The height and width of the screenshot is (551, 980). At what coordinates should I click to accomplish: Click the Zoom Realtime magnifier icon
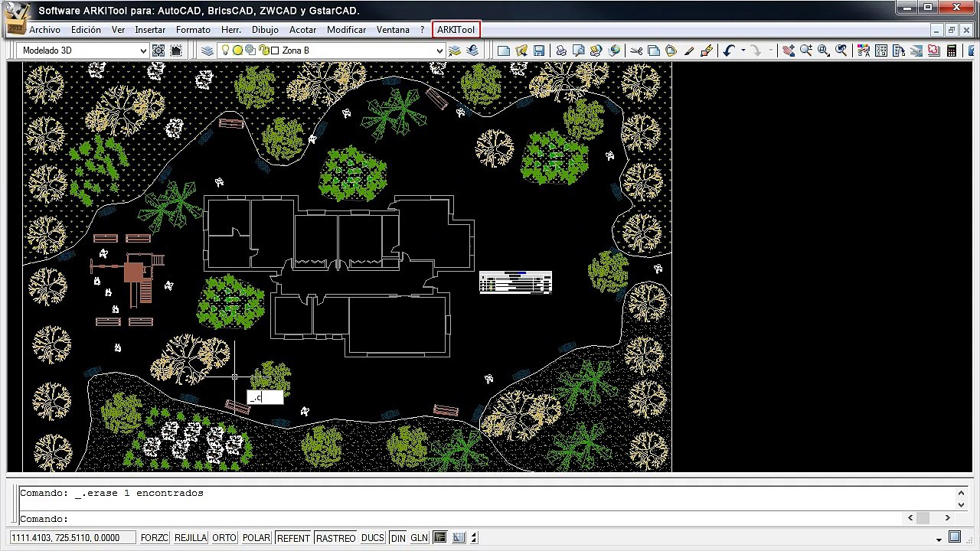806,51
